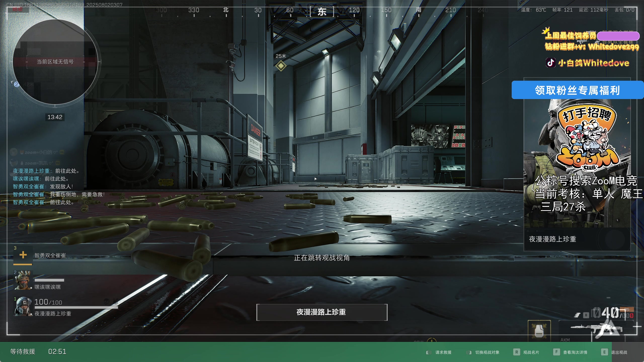Screen dimensions: 644x362
Task: Click the 领取粉丝专属福利 blue banner
Action: coord(578,90)
